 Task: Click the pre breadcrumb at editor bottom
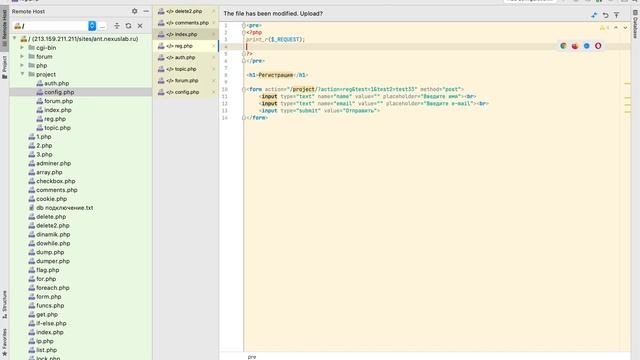click(252, 357)
